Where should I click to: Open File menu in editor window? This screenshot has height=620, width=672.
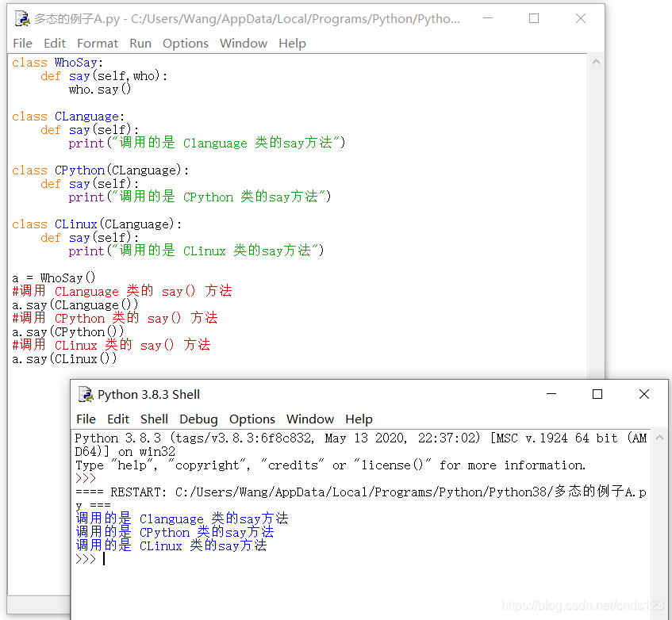[x=22, y=44]
